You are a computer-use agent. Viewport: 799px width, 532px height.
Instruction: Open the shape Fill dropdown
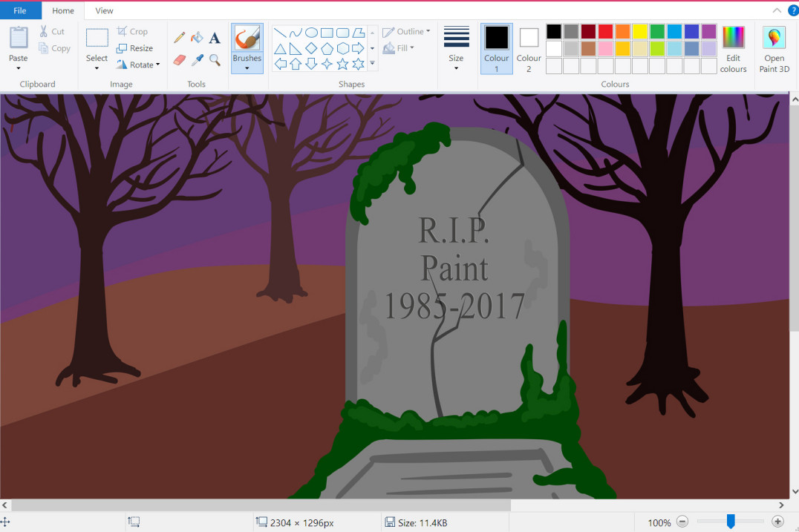[x=398, y=47]
